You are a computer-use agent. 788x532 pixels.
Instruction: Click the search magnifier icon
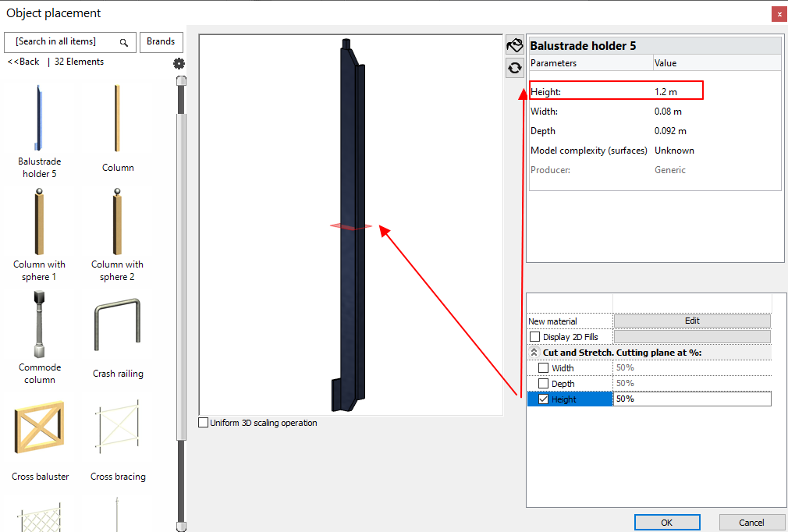123,42
